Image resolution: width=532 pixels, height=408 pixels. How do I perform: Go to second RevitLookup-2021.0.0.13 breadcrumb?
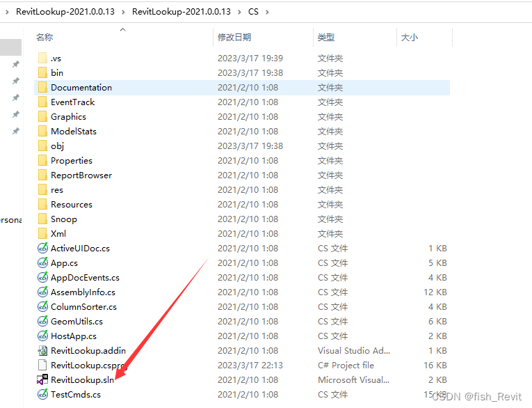tap(182, 12)
